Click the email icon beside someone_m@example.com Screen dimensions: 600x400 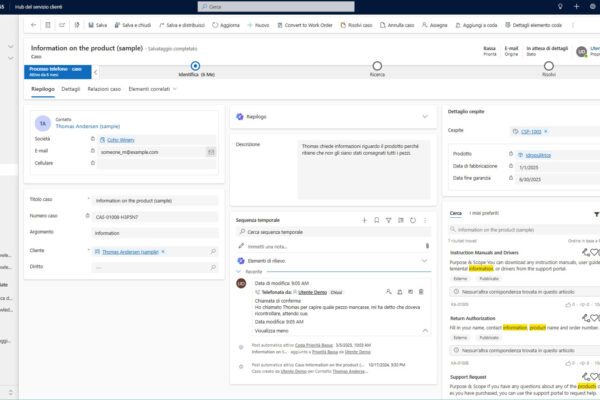[211, 152]
